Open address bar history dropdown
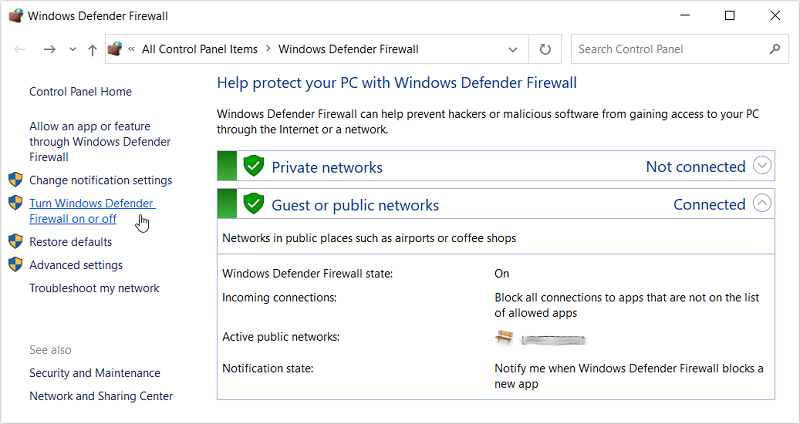The height and width of the screenshot is (424, 800). pyautogui.click(x=513, y=49)
